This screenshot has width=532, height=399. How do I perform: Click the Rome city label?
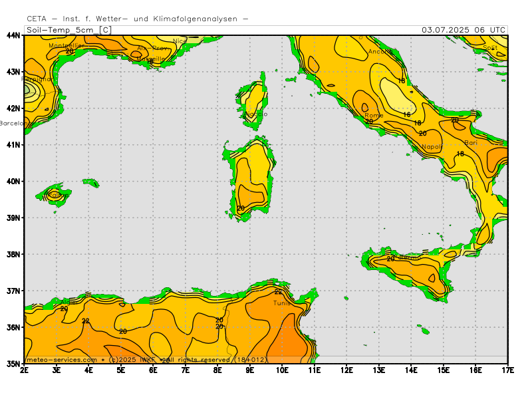click(x=374, y=115)
